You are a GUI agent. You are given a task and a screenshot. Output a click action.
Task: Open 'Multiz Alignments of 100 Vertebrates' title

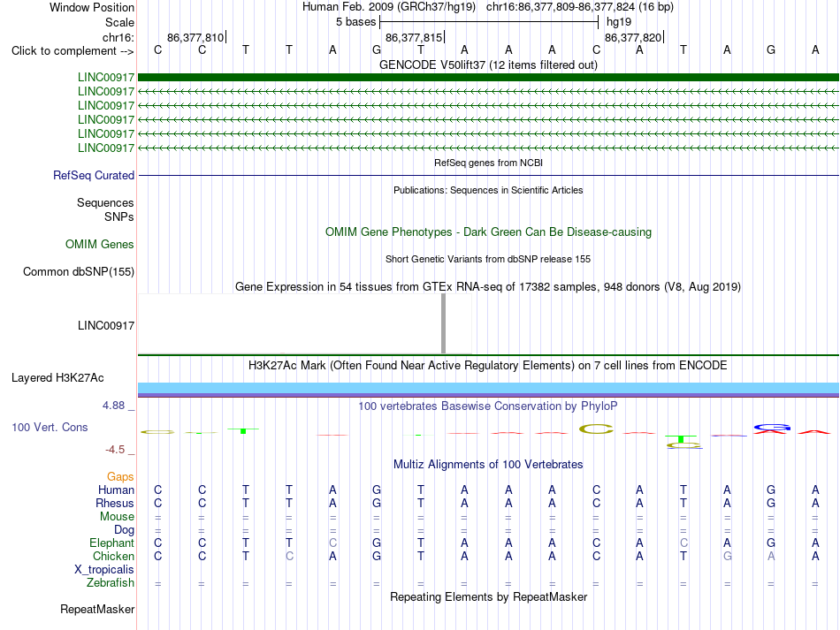488,465
